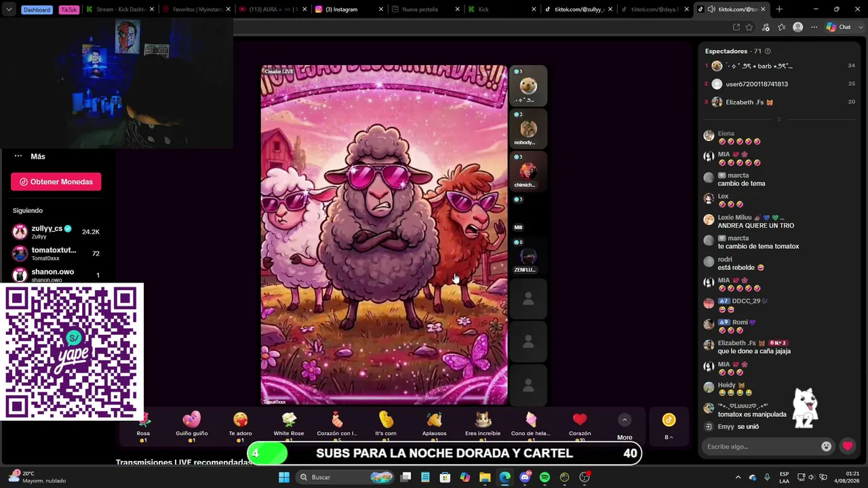Switch to the Instagram tab
Viewport: 868px width, 488px height.
tap(349, 9)
